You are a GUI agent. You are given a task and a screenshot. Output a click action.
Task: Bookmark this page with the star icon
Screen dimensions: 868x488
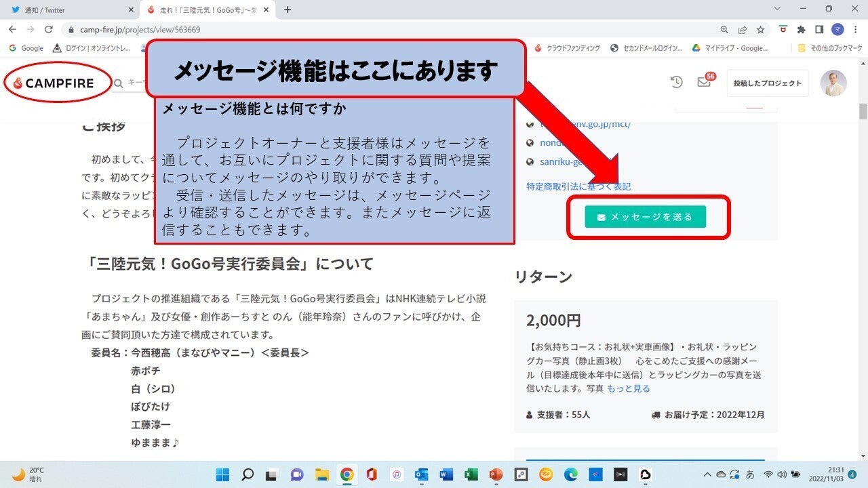760,30
